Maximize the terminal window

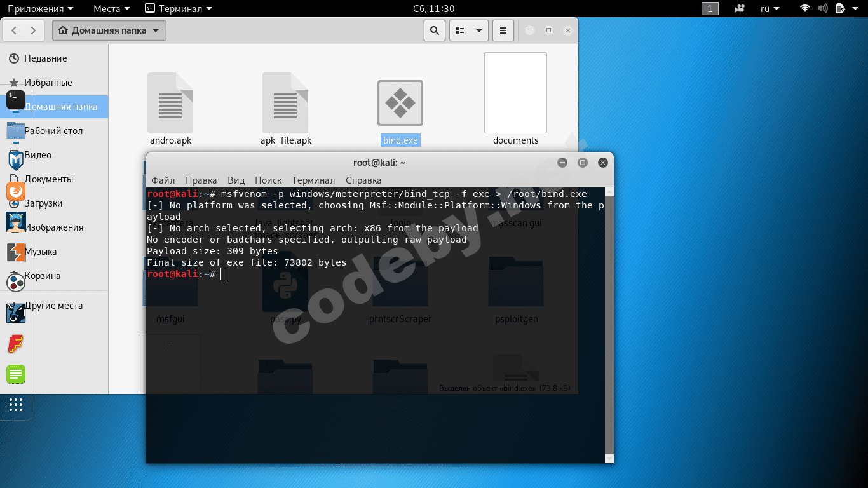pos(583,163)
